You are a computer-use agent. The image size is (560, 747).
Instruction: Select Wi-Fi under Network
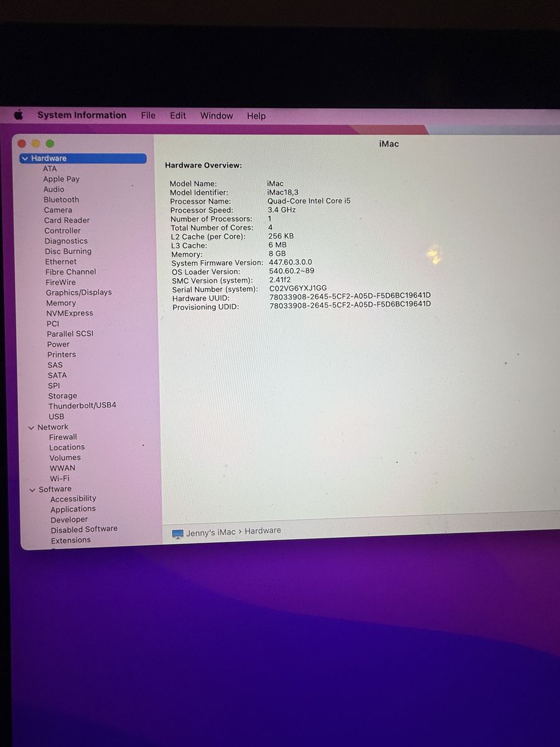[x=60, y=479]
